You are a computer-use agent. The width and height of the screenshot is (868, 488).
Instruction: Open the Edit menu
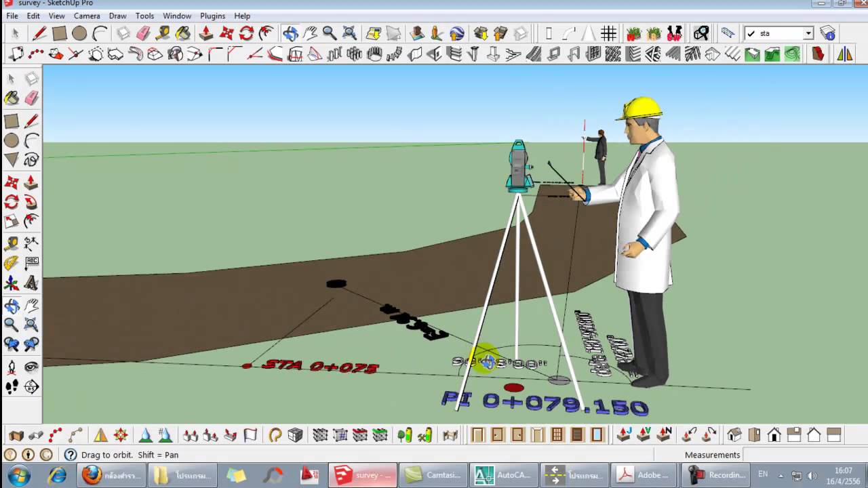33,16
